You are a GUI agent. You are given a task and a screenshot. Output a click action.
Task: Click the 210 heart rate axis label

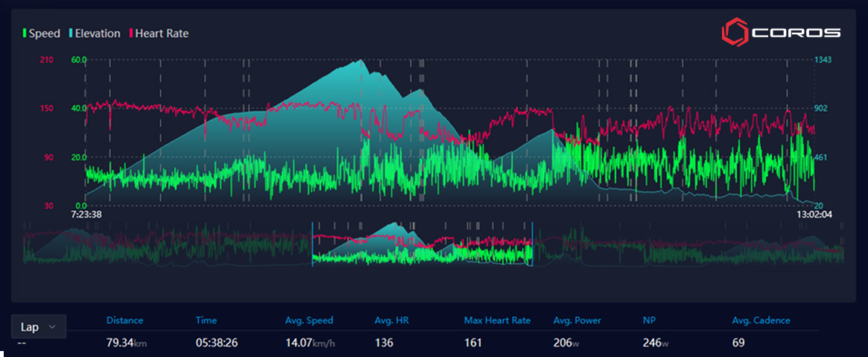pyautogui.click(x=47, y=59)
